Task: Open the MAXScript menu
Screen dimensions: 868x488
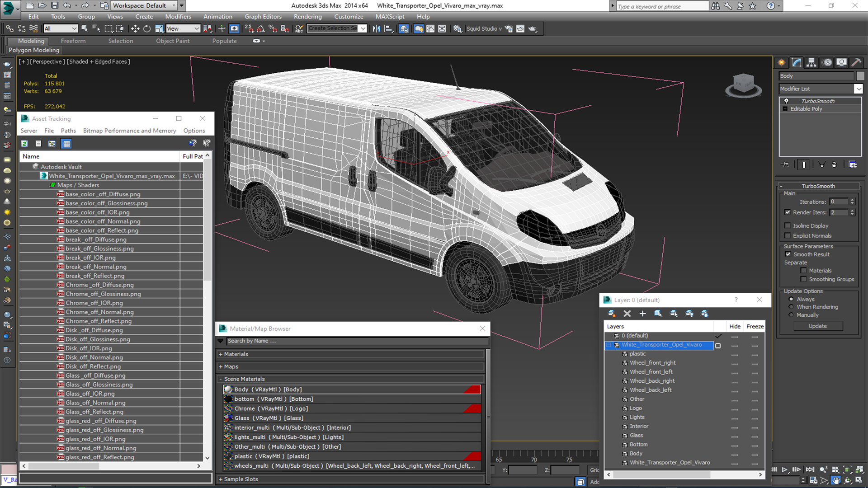Action: (390, 16)
